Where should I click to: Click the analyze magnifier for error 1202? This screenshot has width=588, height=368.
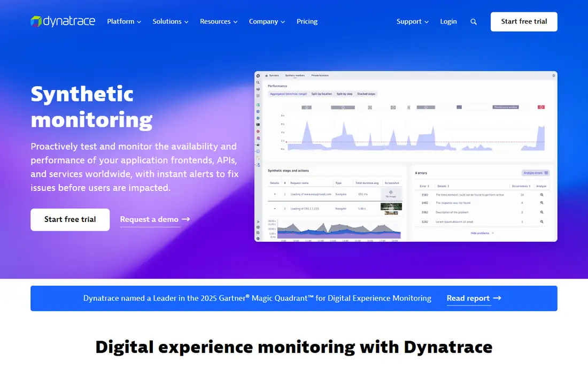point(541,221)
